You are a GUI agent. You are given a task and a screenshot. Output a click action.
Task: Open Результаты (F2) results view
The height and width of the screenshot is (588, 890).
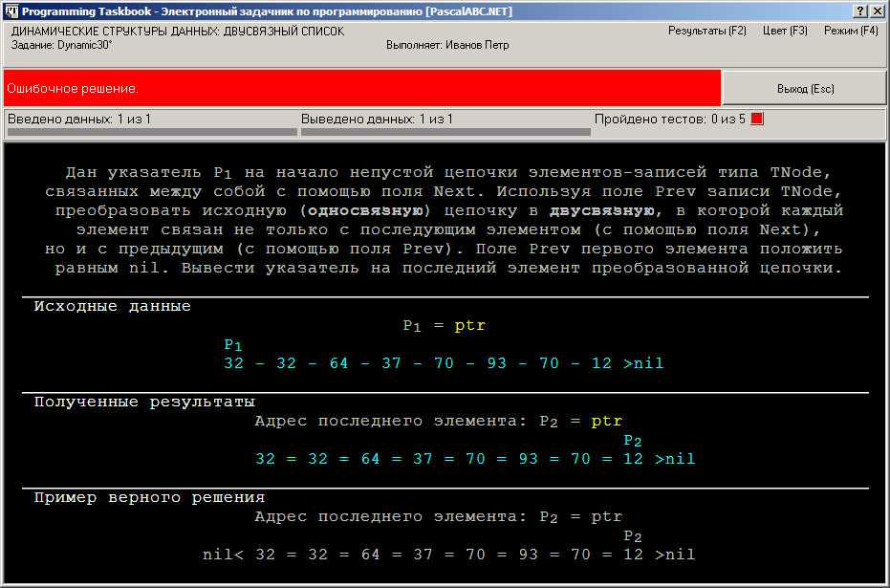[x=706, y=31]
